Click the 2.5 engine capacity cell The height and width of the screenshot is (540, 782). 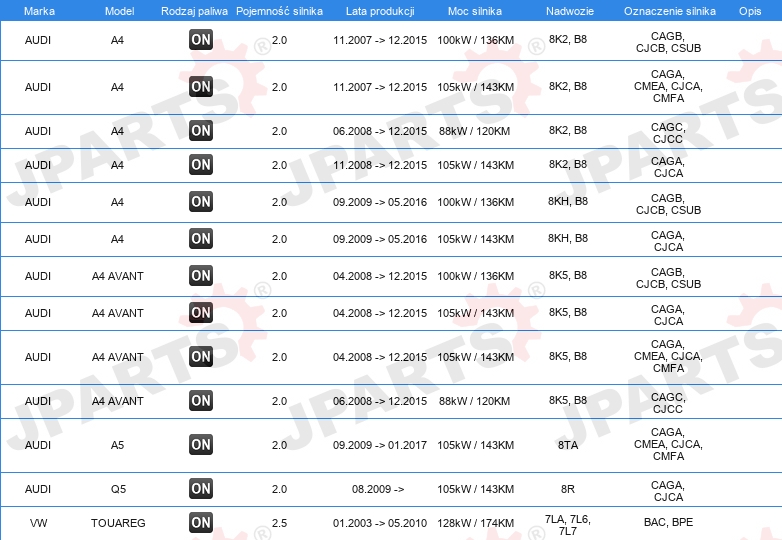tap(279, 523)
